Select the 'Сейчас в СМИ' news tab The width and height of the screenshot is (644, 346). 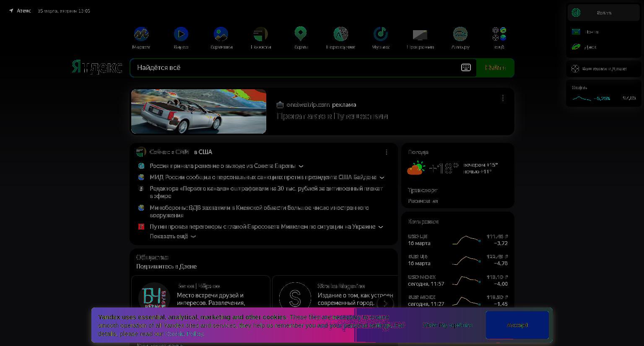[169, 152]
